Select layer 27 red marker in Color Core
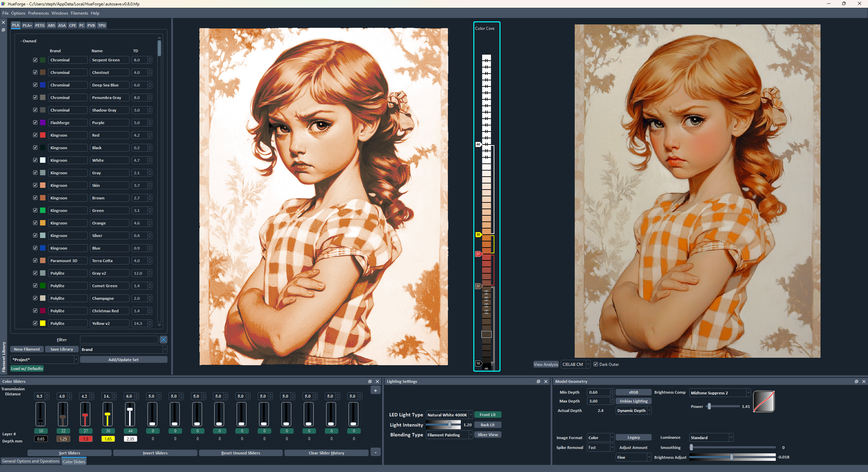Viewport: 868px width, 472px height. [x=478, y=254]
